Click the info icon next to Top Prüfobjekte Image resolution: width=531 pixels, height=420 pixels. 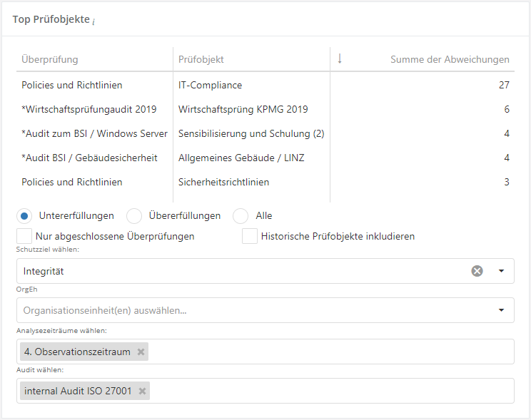[x=93, y=21]
